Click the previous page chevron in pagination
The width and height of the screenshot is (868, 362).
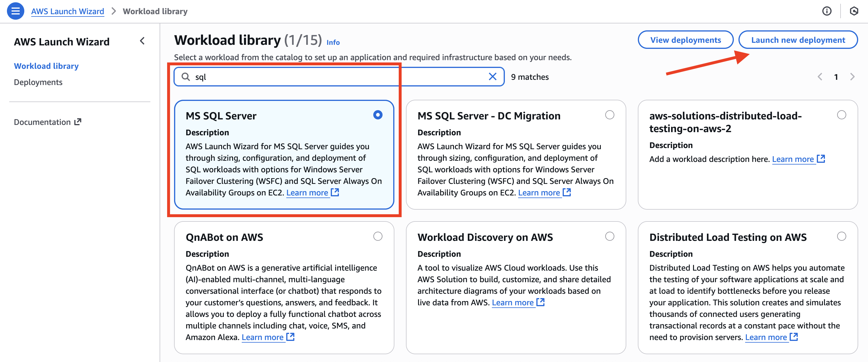point(820,77)
